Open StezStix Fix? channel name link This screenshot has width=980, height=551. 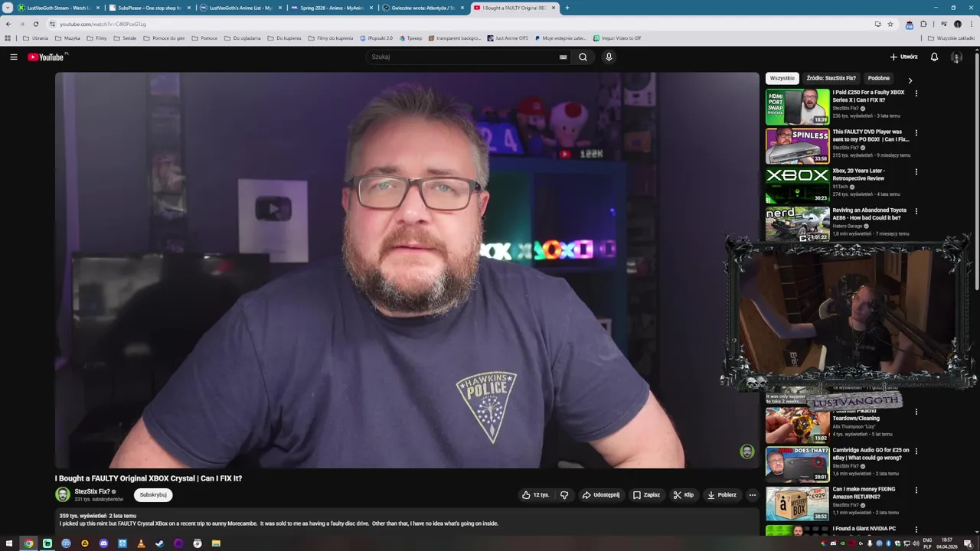(92, 491)
